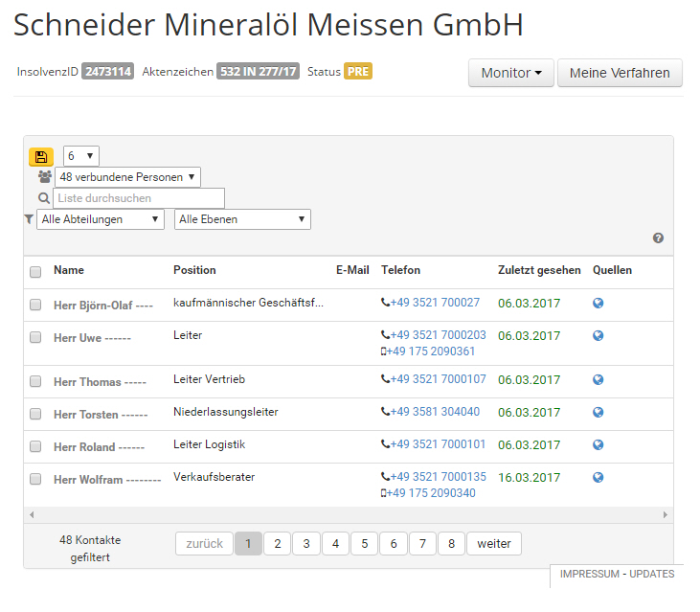Open source globe icon for Herr Roland

click(598, 444)
